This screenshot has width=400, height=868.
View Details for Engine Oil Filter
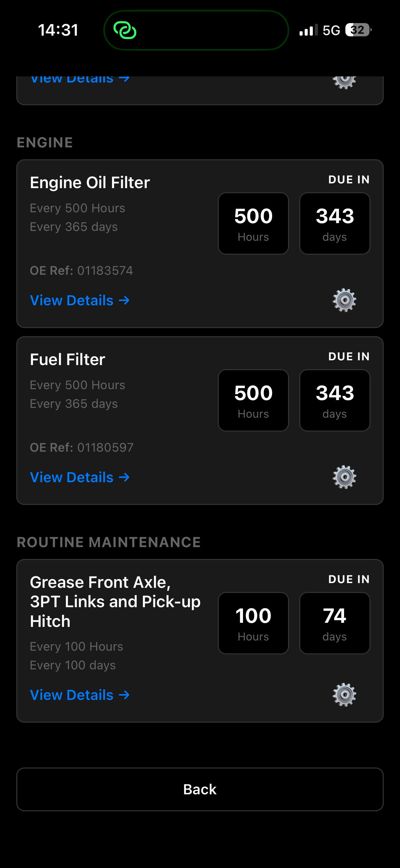(x=80, y=301)
